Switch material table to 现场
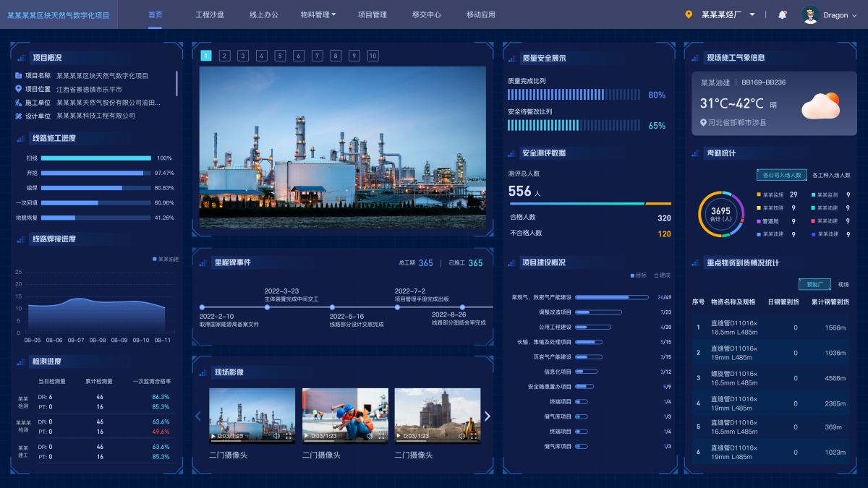This screenshot has height=488, width=868. 843,285
